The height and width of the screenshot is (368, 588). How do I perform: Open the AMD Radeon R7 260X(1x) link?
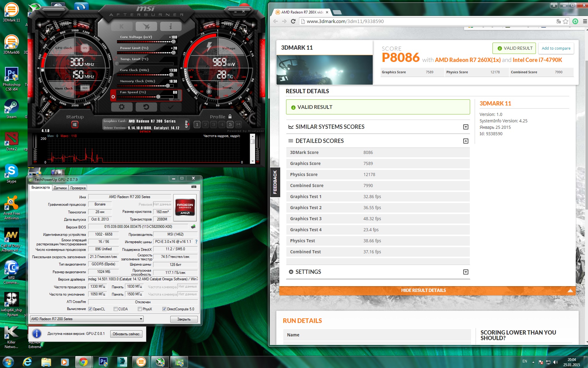(468, 60)
